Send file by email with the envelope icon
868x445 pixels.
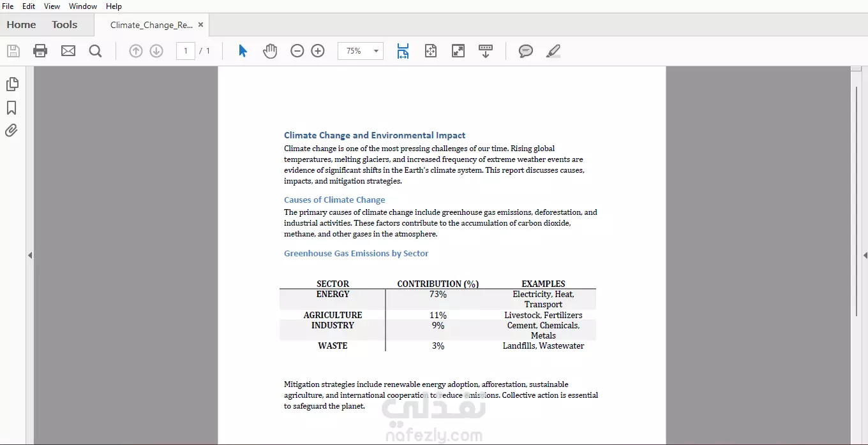point(68,51)
